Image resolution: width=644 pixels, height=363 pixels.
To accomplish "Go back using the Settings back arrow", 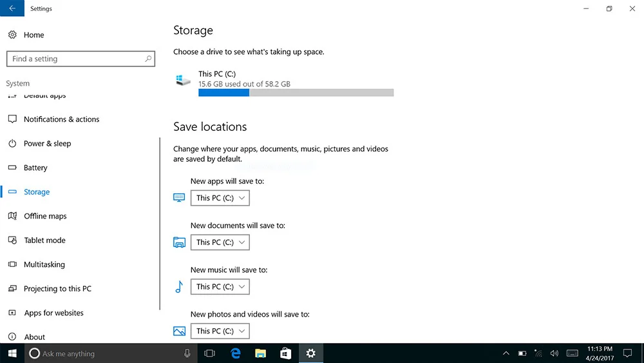I will point(12,8).
